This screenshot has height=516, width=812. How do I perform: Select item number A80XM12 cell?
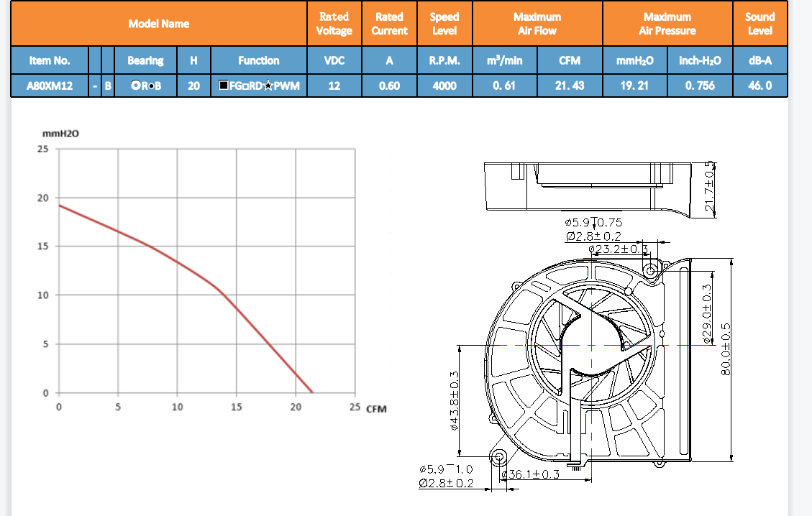49,86
